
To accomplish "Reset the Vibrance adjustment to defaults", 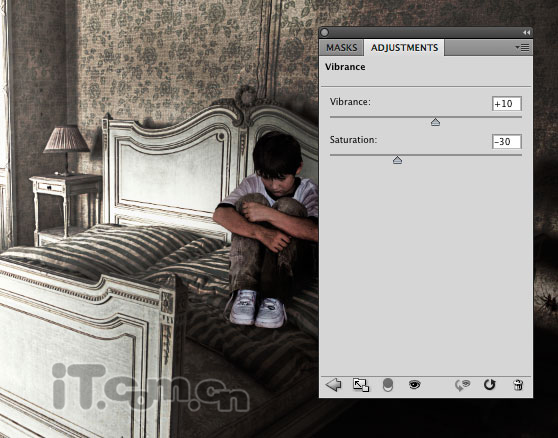I will [x=490, y=385].
